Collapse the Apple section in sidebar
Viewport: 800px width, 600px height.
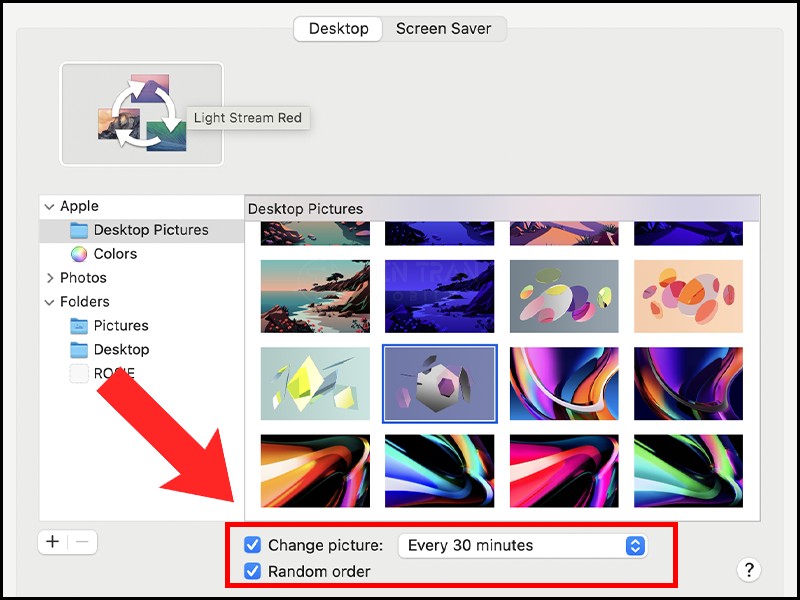pos(50,206)
